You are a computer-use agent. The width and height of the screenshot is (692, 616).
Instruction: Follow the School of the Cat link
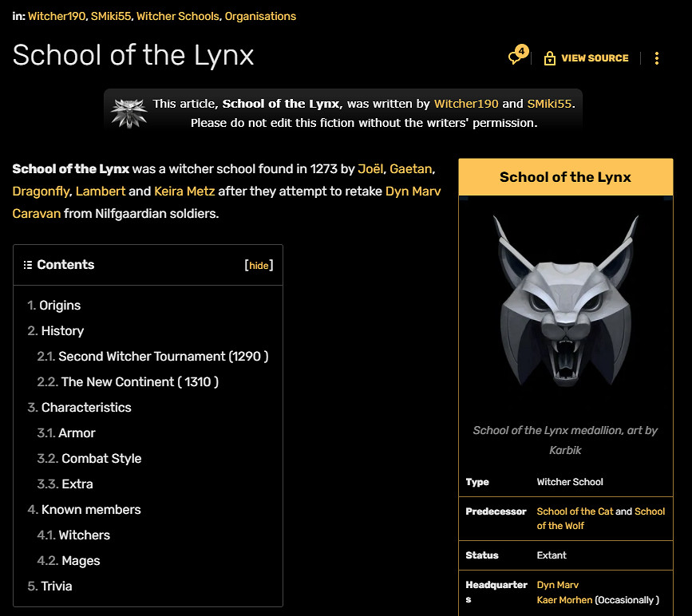575,511
